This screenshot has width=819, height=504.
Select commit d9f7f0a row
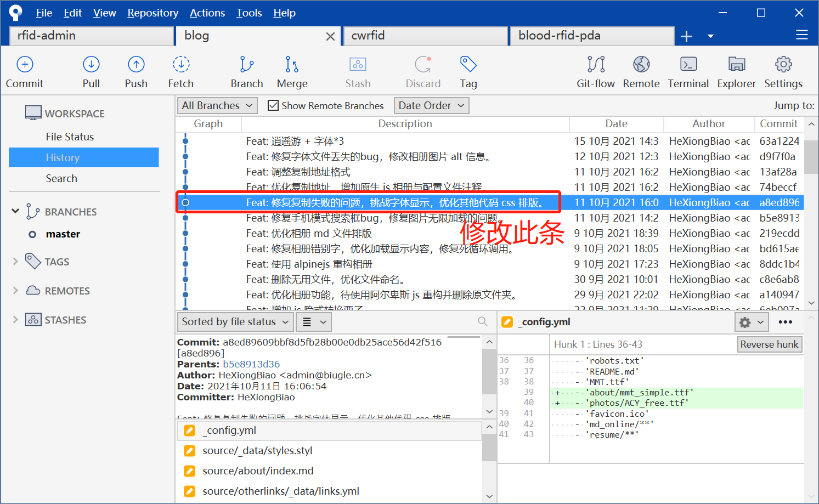click(x=490, y=156)
